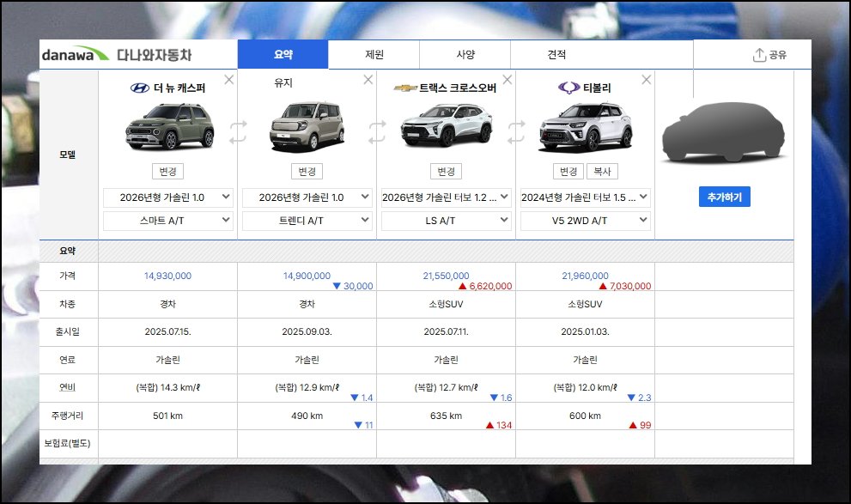Click the 2025.07.11. release date cell
This screenshot has height=504, width=851.
(446, 331)
